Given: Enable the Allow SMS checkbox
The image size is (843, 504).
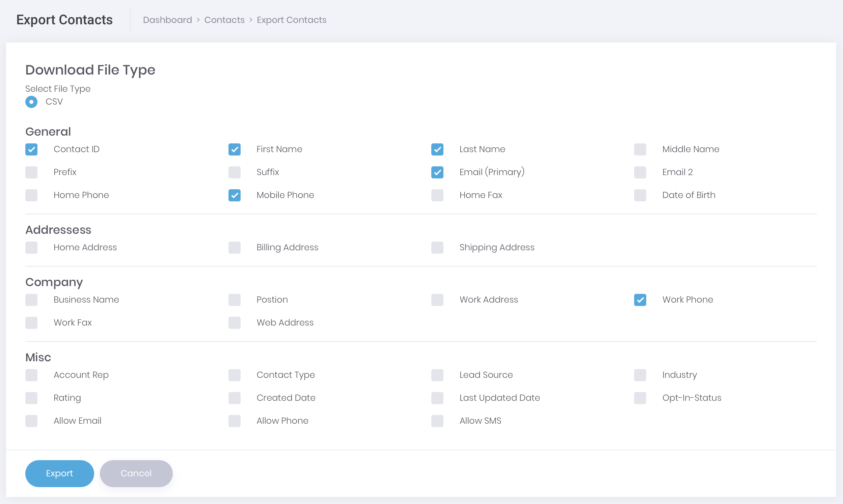Looking at the screenshot, I should (437, 421).
